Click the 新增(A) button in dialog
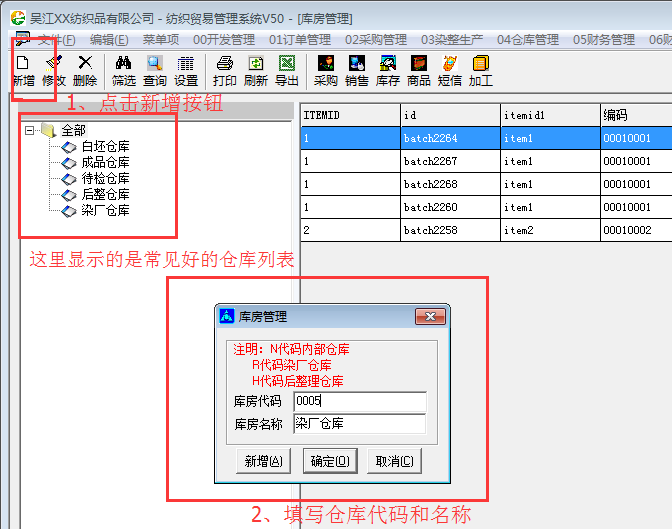 point(263,461)
